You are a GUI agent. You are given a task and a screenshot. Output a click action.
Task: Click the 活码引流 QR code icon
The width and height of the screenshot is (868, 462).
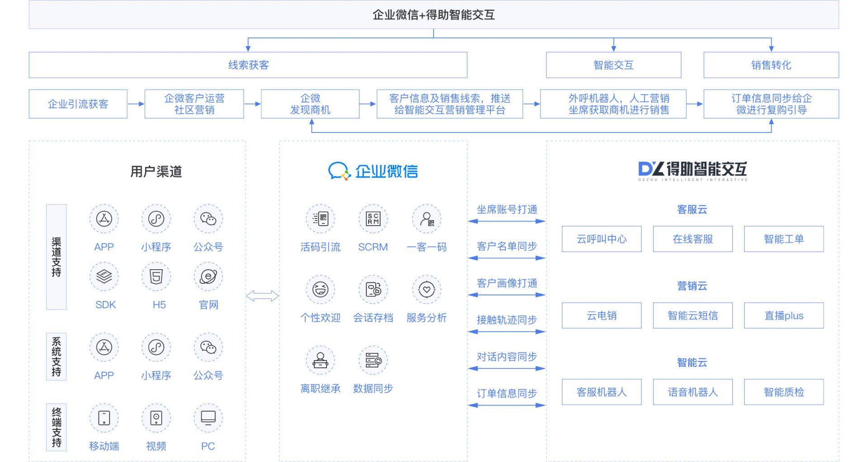coord(321,219)
